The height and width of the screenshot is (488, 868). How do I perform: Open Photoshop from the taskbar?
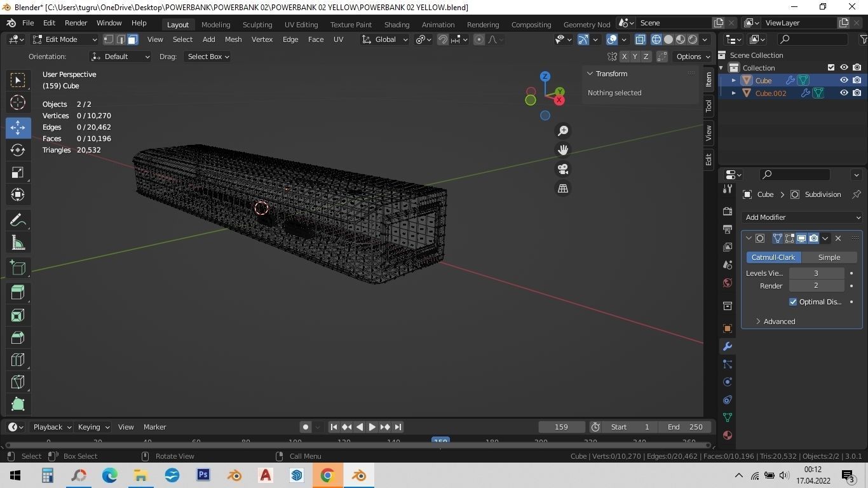click(x=203, y=475)
